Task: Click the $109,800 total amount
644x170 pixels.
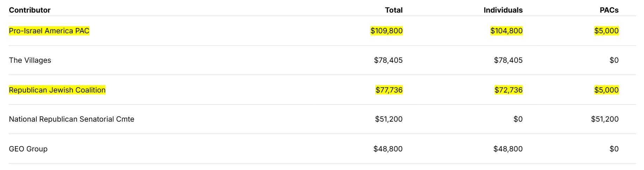Action: [387, 31]
